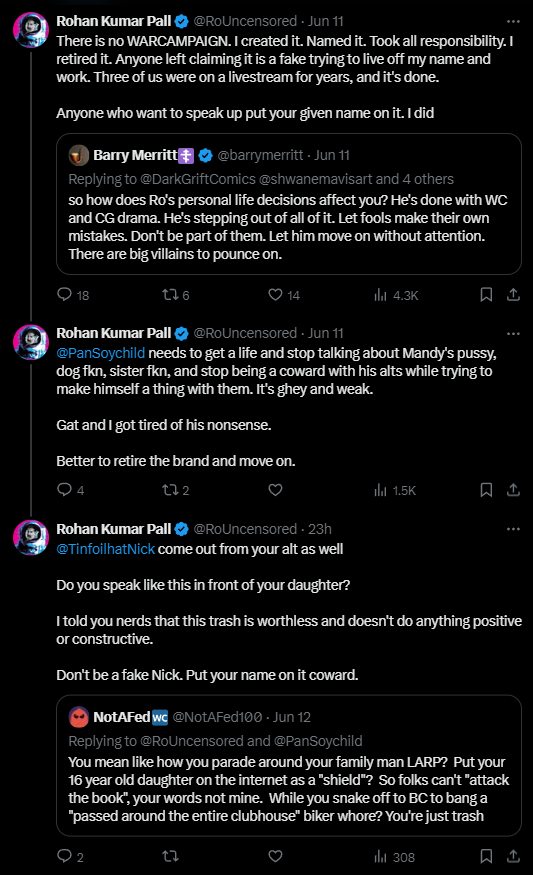View analytics showing 4.3K views
This screenshot has width=533, height=875.
(396, 295)
